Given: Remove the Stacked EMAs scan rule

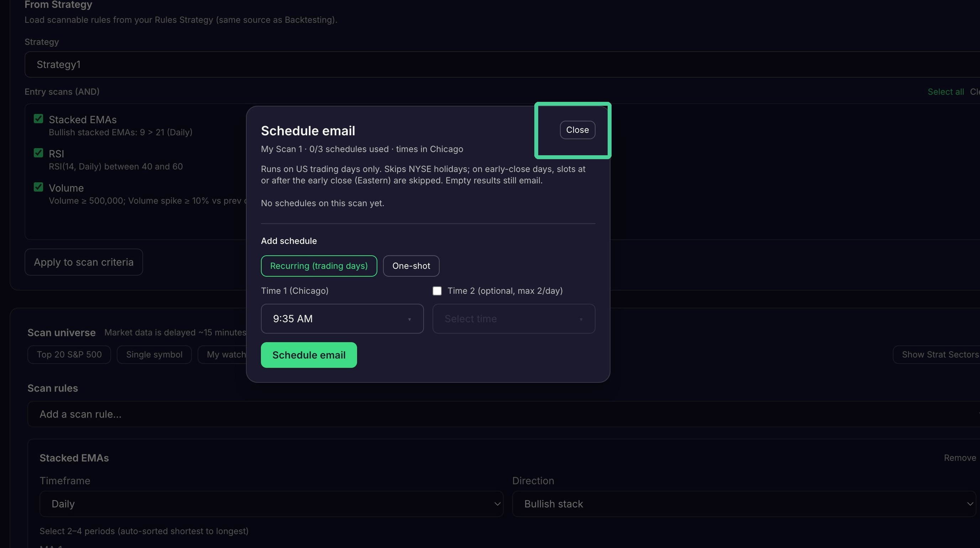Looking at the screenshot, I should click(x=959, y=458).
